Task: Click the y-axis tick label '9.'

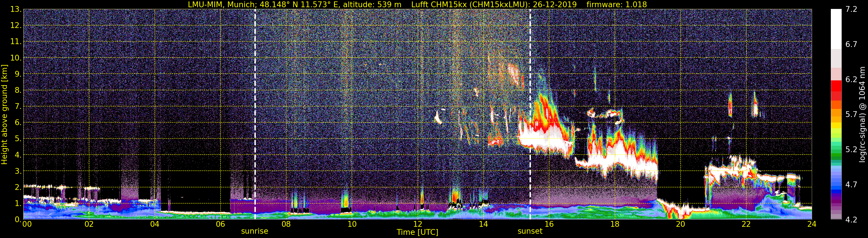Action: pos(18,74)
